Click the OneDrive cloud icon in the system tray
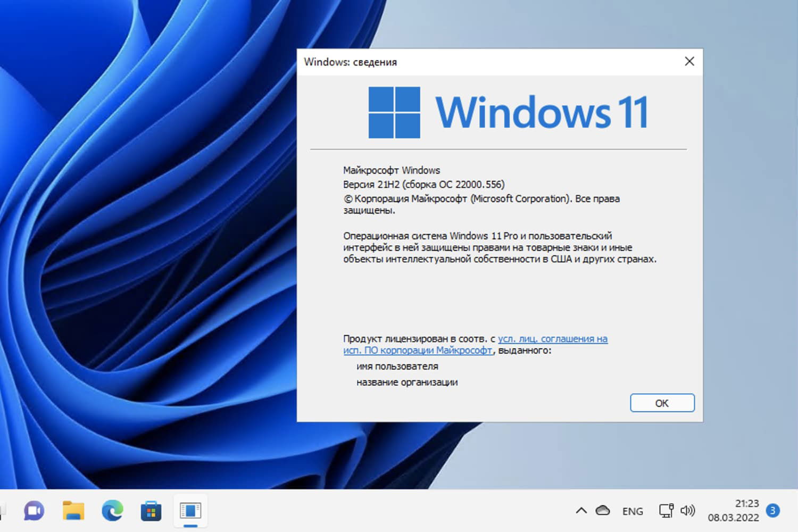Screen dimensions: 798x532 click(603, 511)
